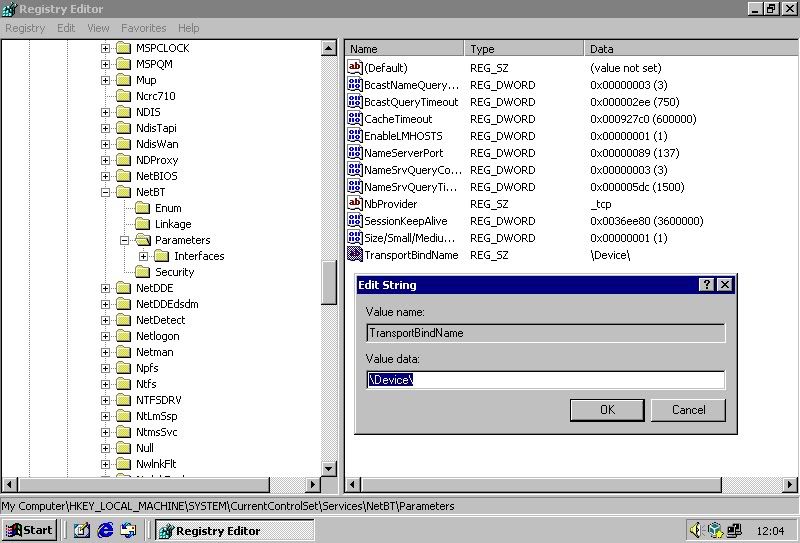
Task: Click the CacheTimeout DWORD value icon
Action: tap(355, 118)
